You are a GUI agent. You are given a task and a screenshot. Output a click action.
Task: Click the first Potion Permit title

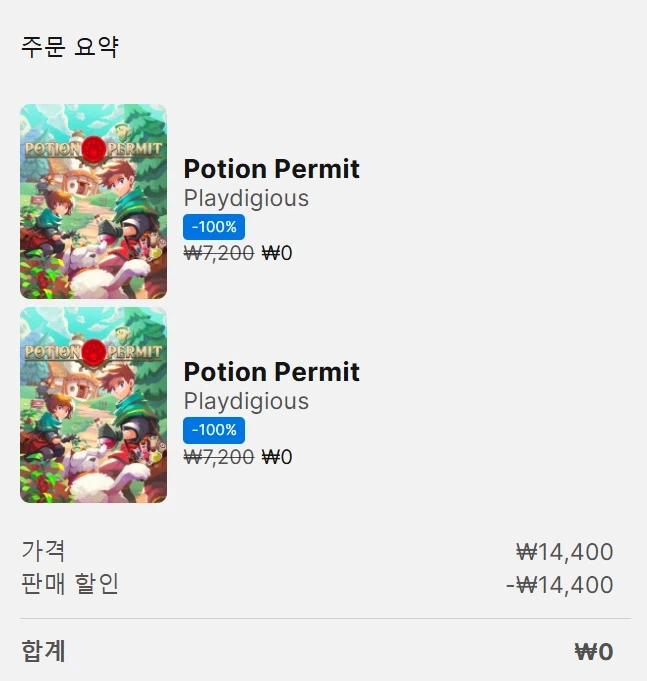point(271,169)
